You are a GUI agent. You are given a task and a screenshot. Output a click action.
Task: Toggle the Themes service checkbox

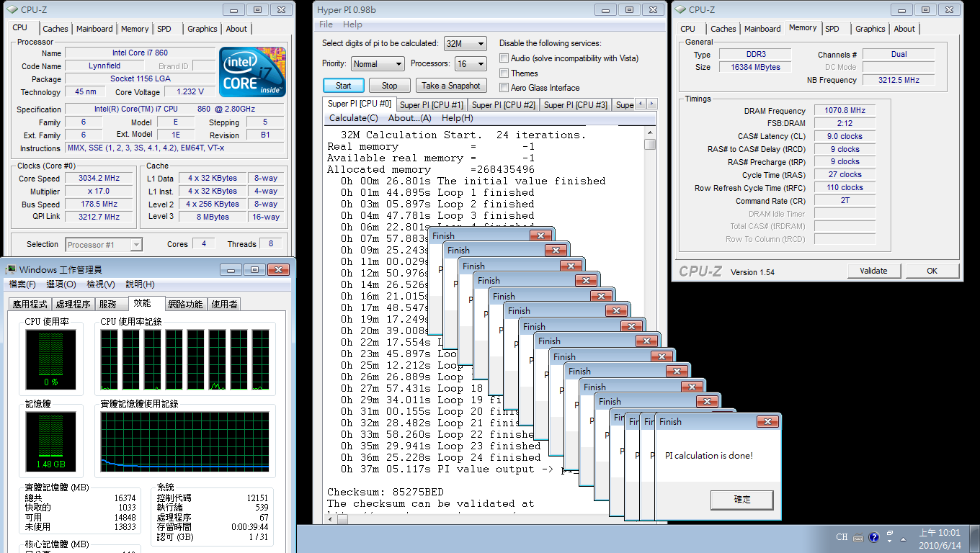point(505,73)
